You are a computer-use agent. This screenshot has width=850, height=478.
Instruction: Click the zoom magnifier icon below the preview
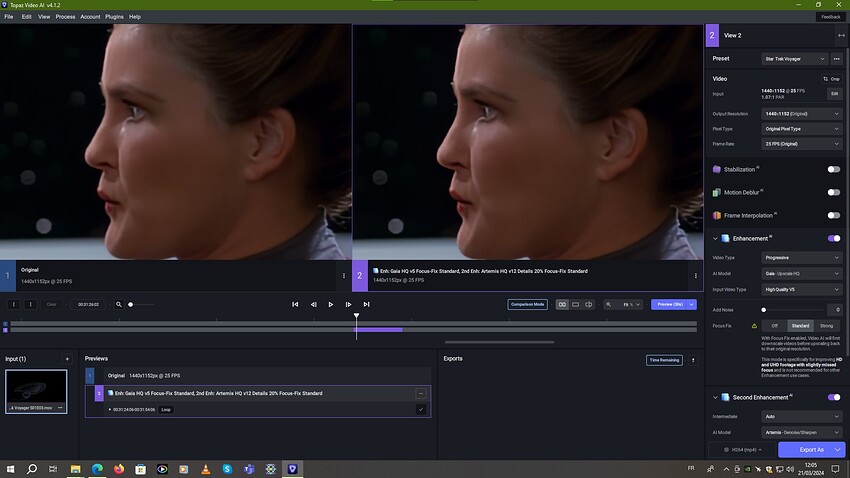(118, 304)
